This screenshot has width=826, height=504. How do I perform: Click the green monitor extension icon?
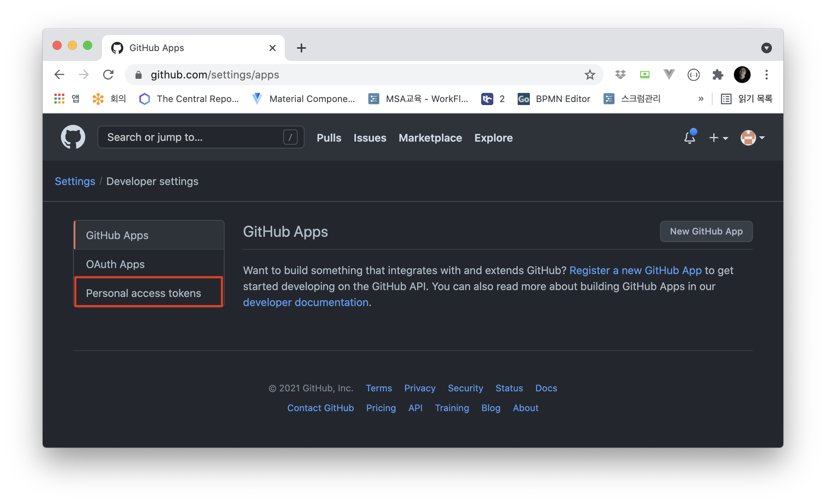[x=644, y=75]
